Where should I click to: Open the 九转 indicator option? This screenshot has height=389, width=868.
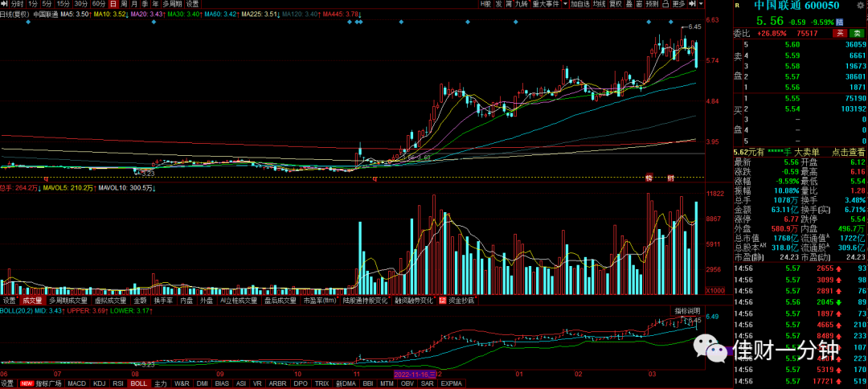click(x=522, y=4)
